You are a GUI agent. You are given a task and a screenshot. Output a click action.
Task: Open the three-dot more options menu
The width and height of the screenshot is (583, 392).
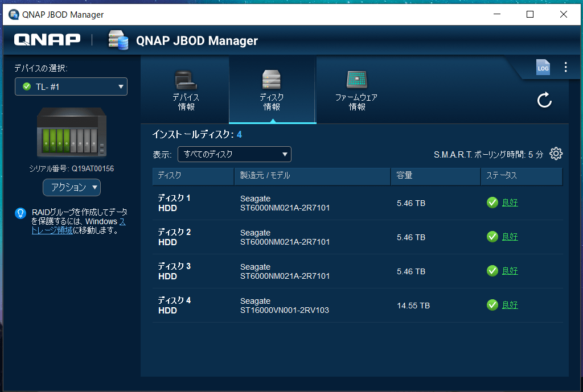565,67
